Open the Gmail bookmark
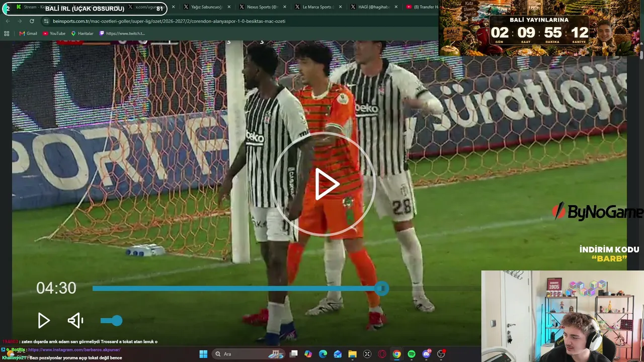The width and height of the screenshot is (644, 362). click(x=28, y=34)
